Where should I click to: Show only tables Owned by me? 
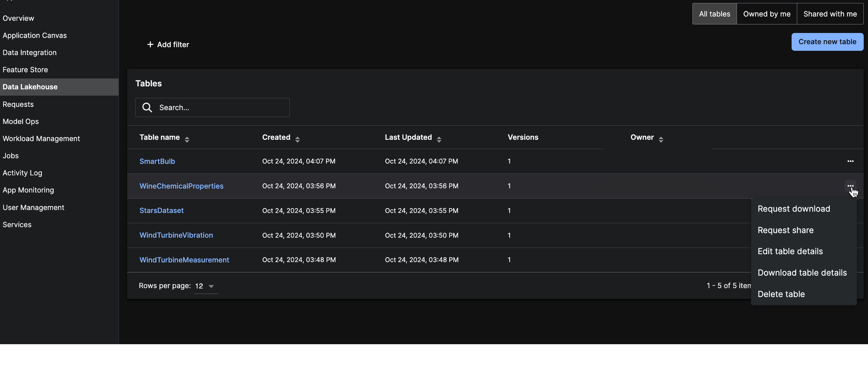pyautogui.click(x=767, y=14)
